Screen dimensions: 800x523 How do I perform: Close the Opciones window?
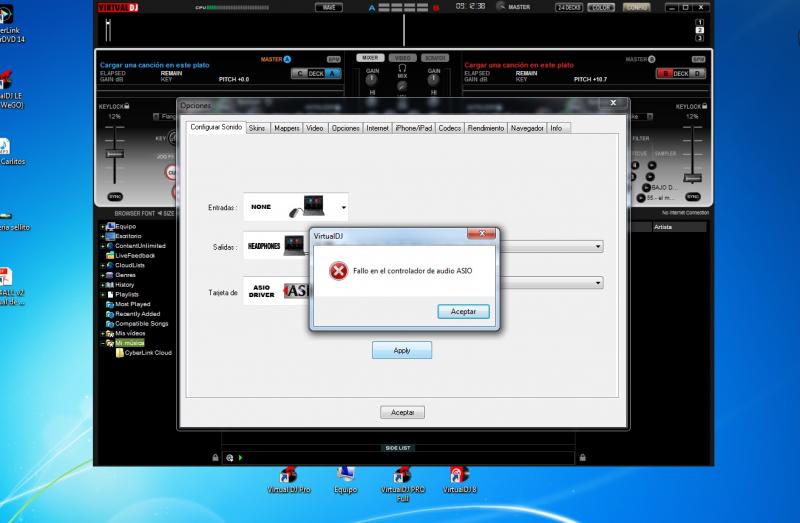[613, 103]
